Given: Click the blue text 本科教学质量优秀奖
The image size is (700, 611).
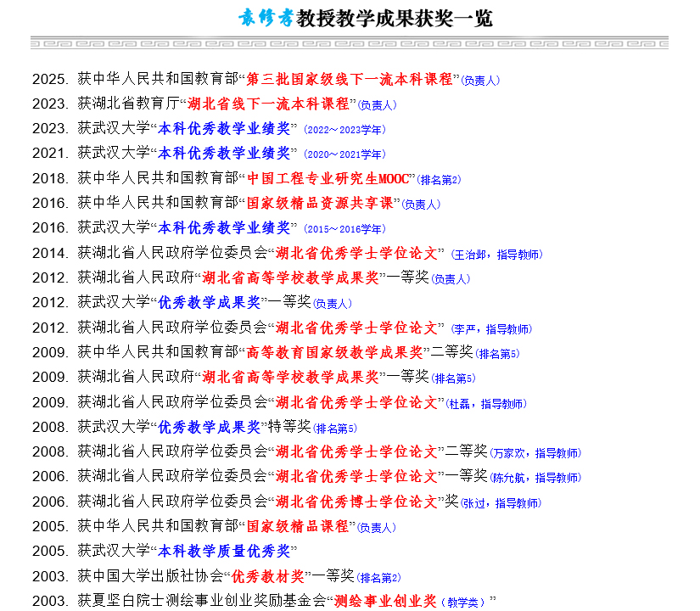Looking at the screenshot, I should pyautogui.click(x=224, y=551).
